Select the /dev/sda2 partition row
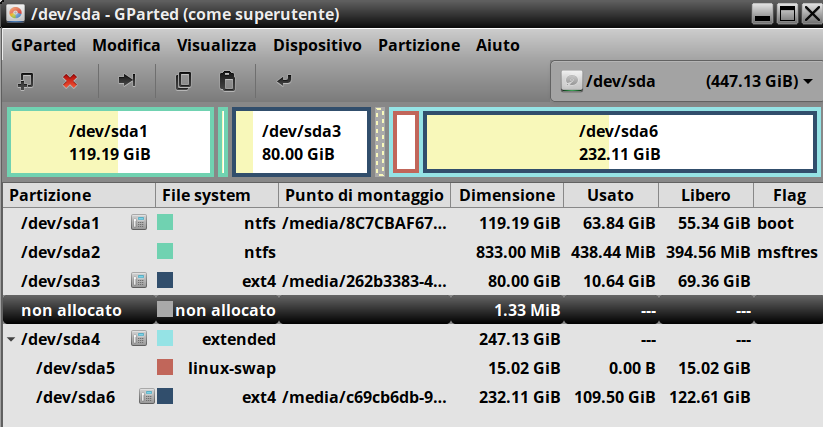Screen dimensions: 823x427 click(413, 252)
